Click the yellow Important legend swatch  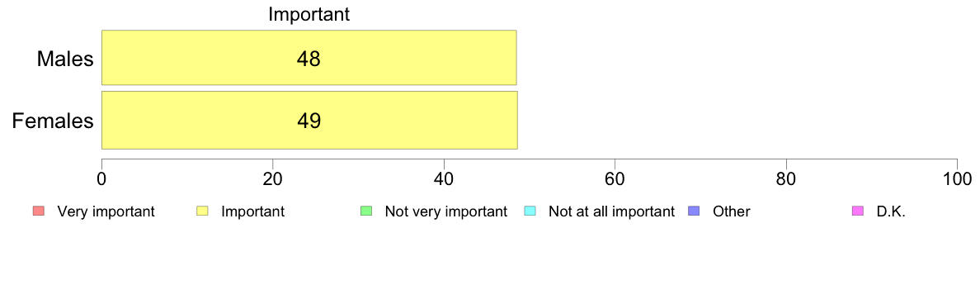click(202, 211)
